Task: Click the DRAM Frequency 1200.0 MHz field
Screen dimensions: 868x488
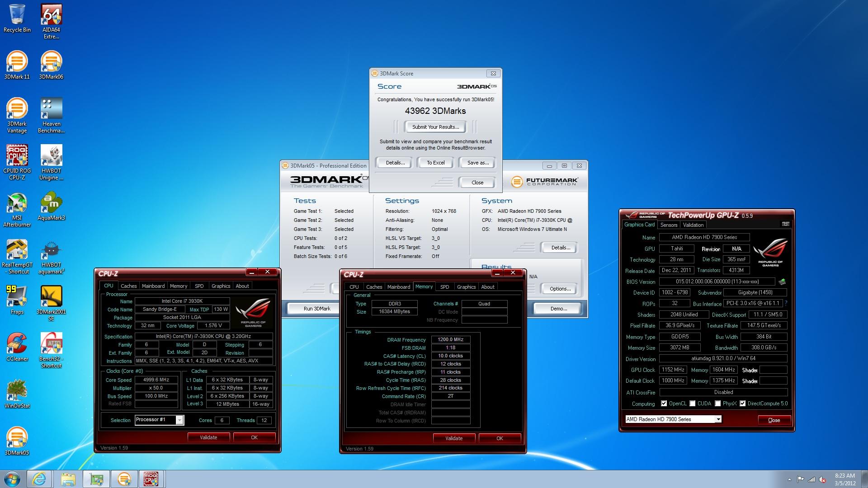Action: 451,340
